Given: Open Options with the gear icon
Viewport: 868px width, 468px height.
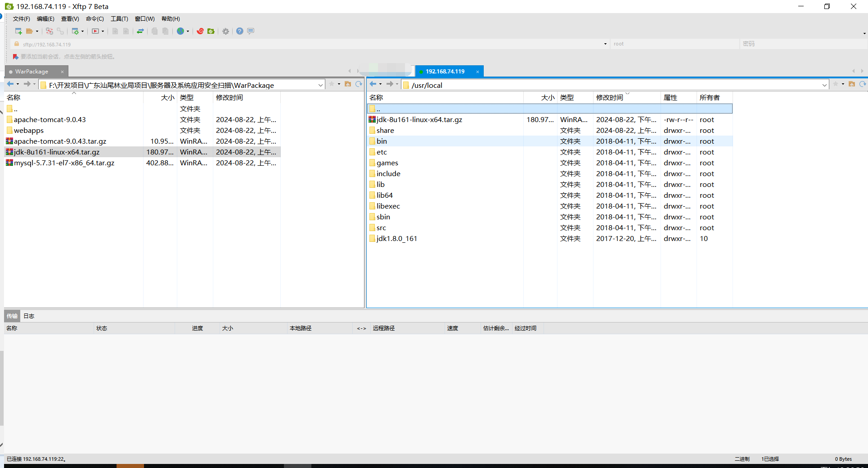Looking at the screenshot, I should (225, 31).
